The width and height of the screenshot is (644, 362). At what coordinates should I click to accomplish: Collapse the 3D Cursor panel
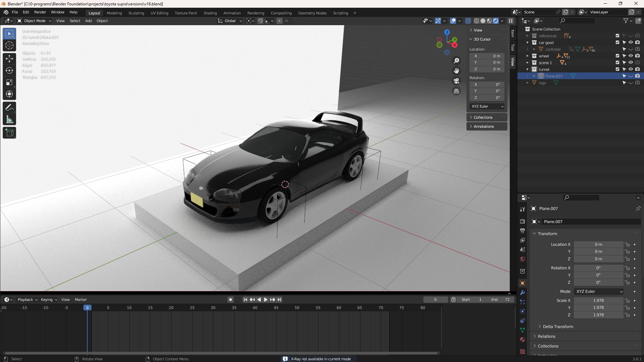(x=482, y=39)
